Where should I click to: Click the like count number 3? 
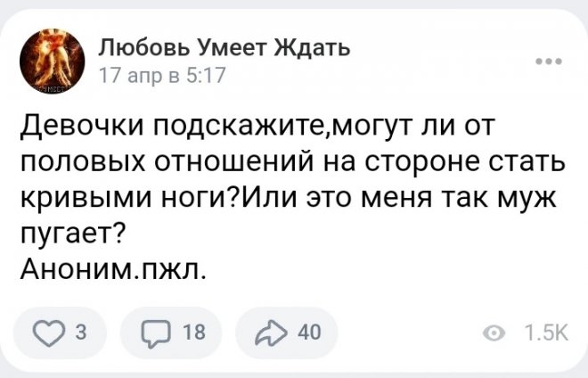81,332
